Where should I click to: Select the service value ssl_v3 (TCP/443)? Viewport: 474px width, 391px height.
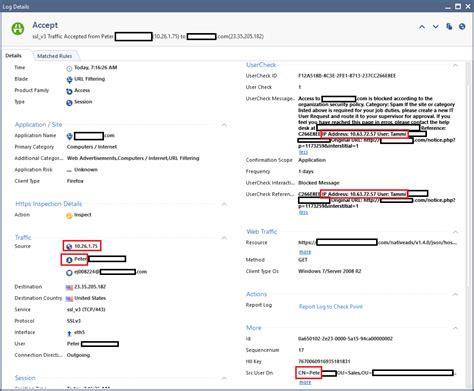pos(86,310)
